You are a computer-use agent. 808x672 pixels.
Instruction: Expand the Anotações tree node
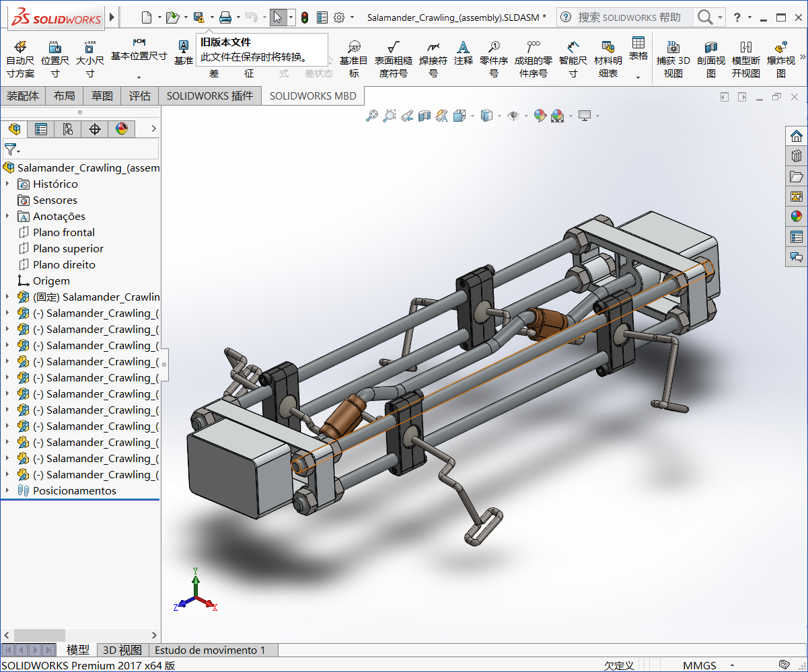click(8, 216)
